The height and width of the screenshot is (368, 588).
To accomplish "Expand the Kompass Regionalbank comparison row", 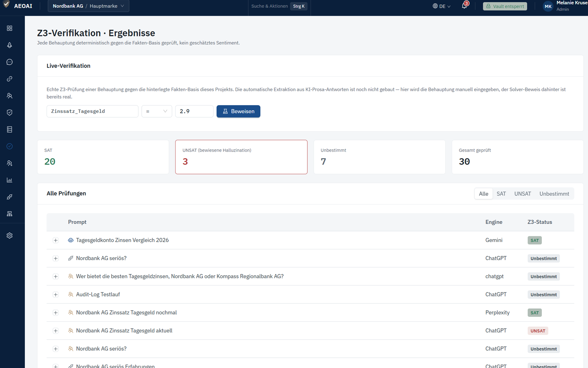I will tap(56, 276).
